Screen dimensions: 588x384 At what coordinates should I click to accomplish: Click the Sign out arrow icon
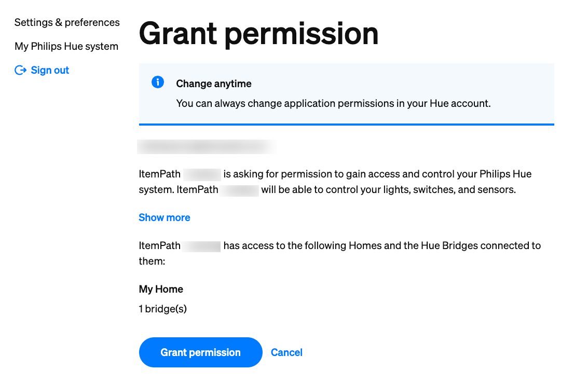20,71
